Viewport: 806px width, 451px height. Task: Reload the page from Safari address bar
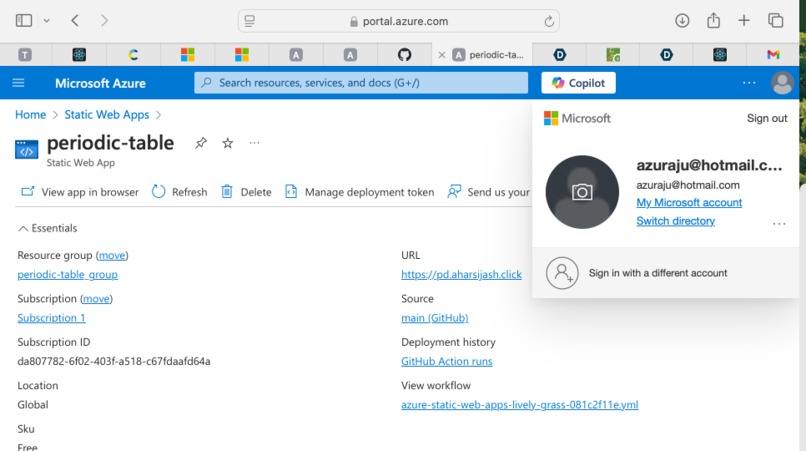tap(549, 21)
